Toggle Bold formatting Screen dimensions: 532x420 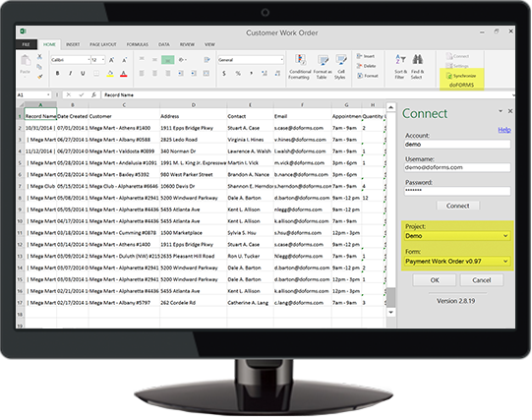click(57, 74)
